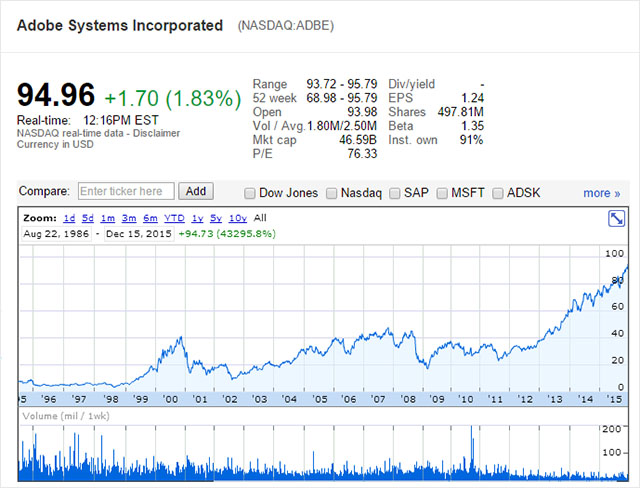Click the Volume (mil / 1wk) label
Image resolution: width=640 pixels, height=488 pixels.
66,416
